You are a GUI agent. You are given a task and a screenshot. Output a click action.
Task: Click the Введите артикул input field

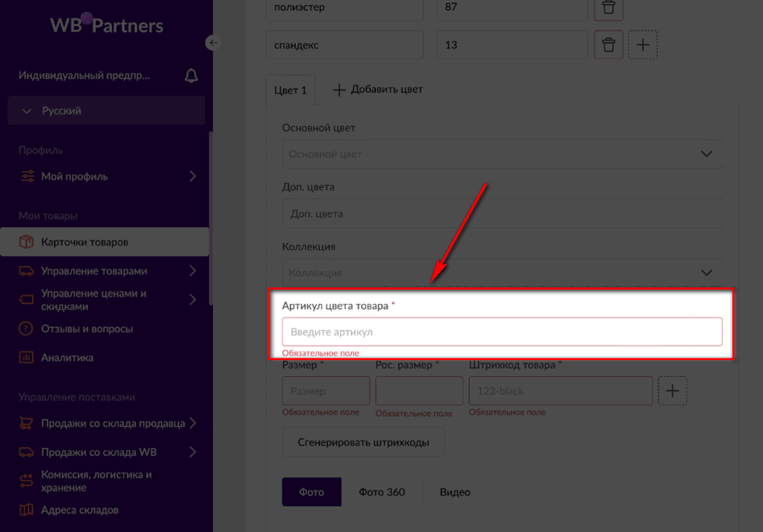pos(502,332)
